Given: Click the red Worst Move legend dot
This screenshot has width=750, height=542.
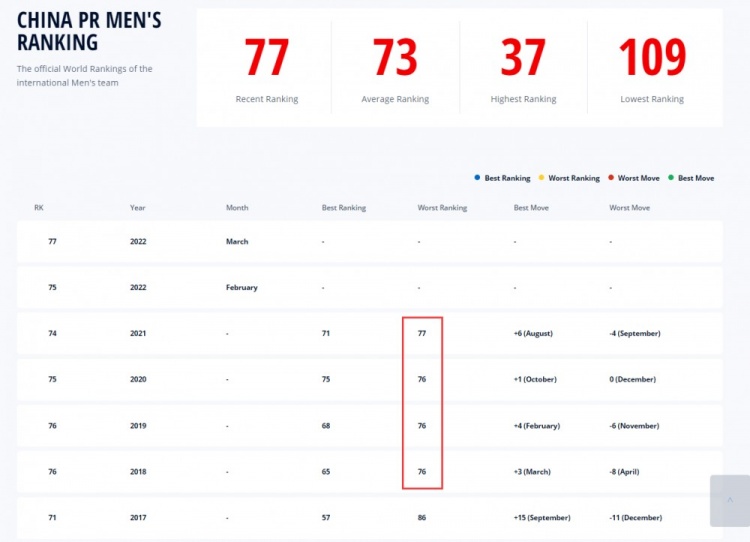Looking at the screenshot, I should 611,177.
